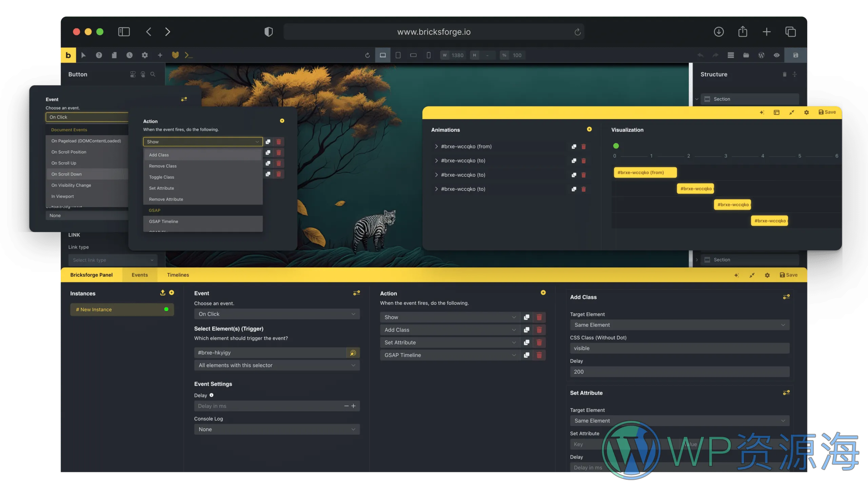Screen dimensions: 868x488
Task: Toggle conditions icon on Add Class section
Action: click(x=786, y=297)
